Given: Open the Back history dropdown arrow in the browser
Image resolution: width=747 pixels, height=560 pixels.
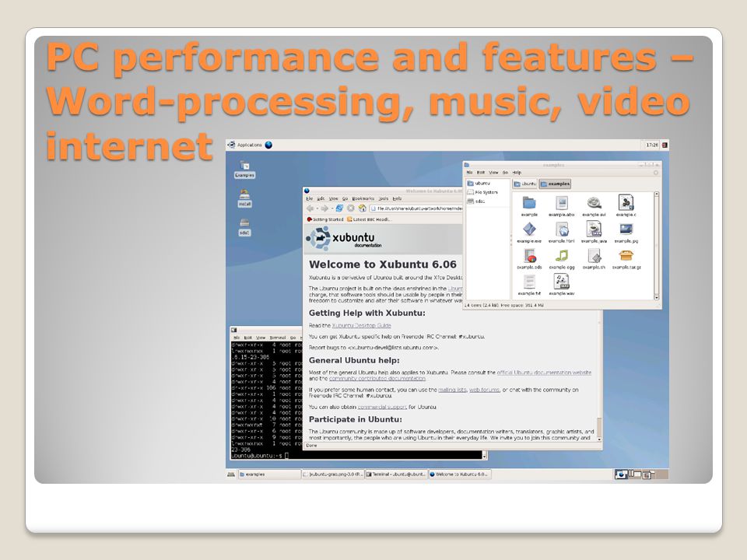Looking at the screenshot, I should pos(317,208).
